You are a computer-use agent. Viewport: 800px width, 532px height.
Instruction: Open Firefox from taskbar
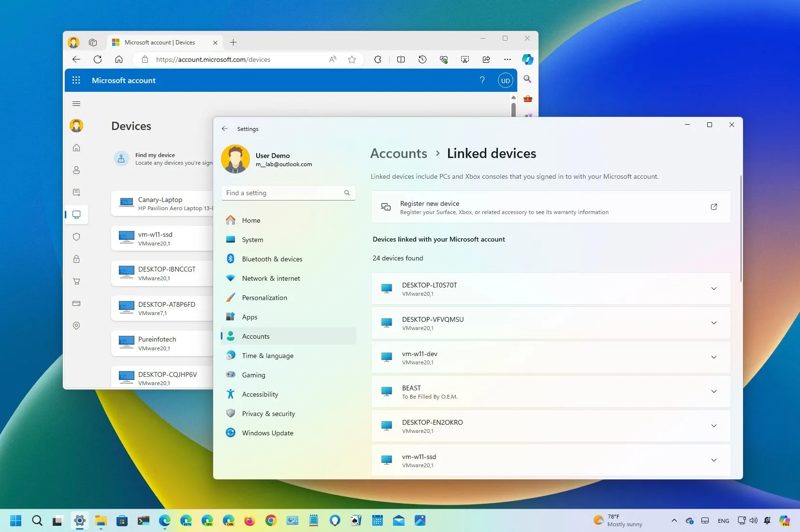[x=249, y=520]
